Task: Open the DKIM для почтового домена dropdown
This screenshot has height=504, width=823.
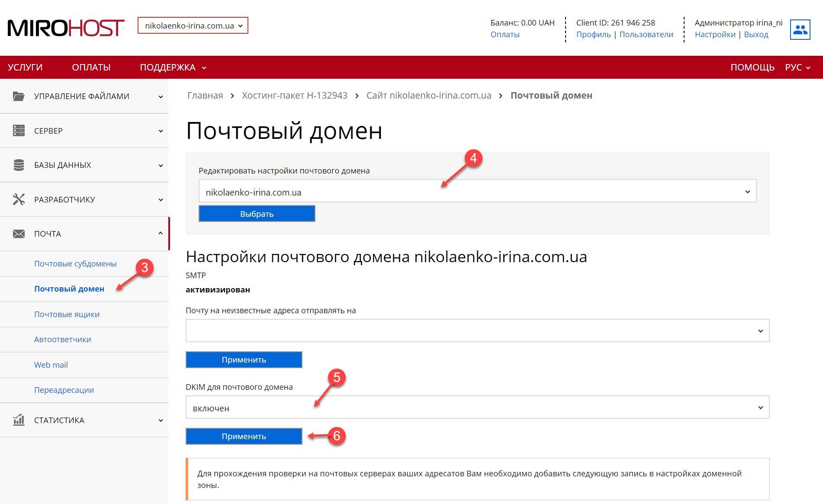Action: coord(477,408)
